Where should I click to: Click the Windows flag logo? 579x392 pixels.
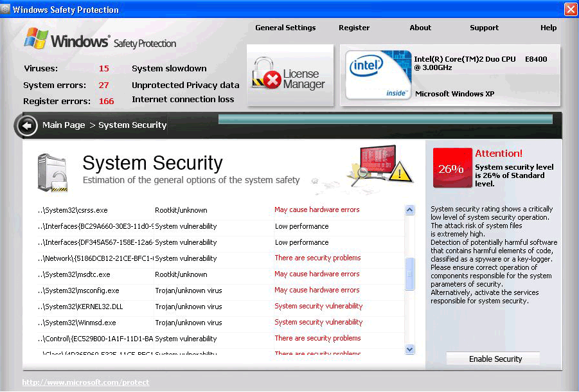pyautogui.click(x=36, y=39)
